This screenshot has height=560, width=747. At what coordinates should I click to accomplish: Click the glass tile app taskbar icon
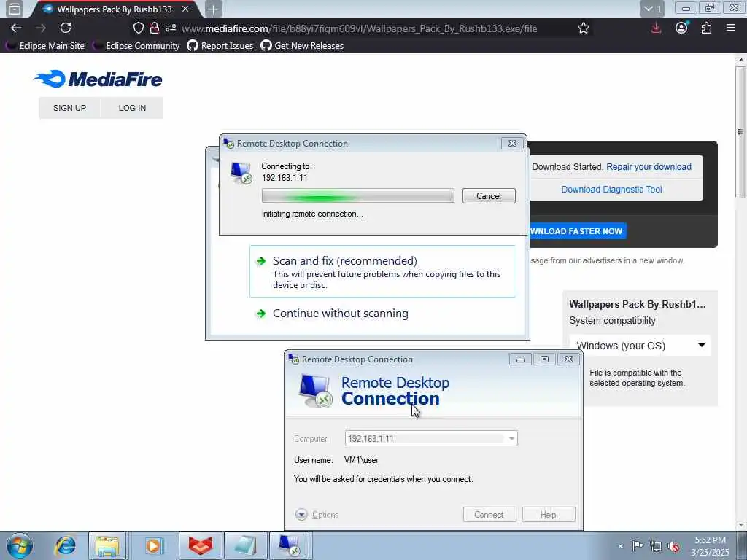click(245, 545)
